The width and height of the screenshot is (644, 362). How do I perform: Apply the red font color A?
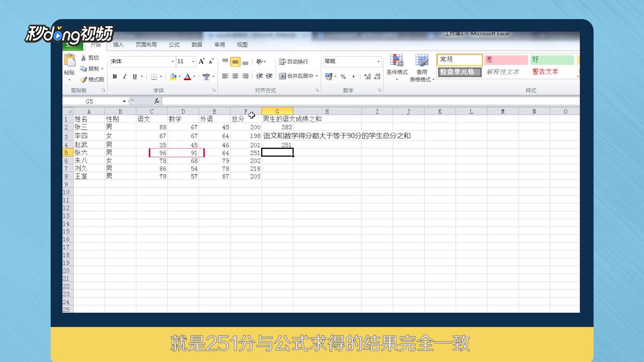coord(187,76)
